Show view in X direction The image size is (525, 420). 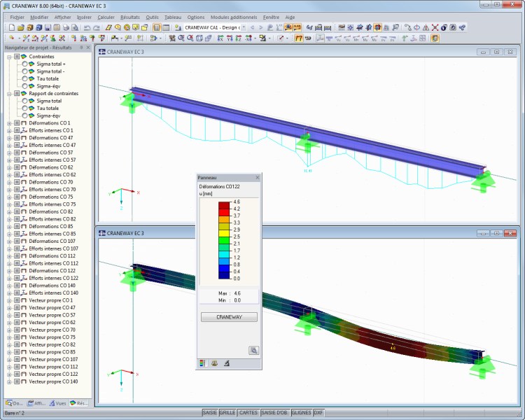click(x=220, y=38)
